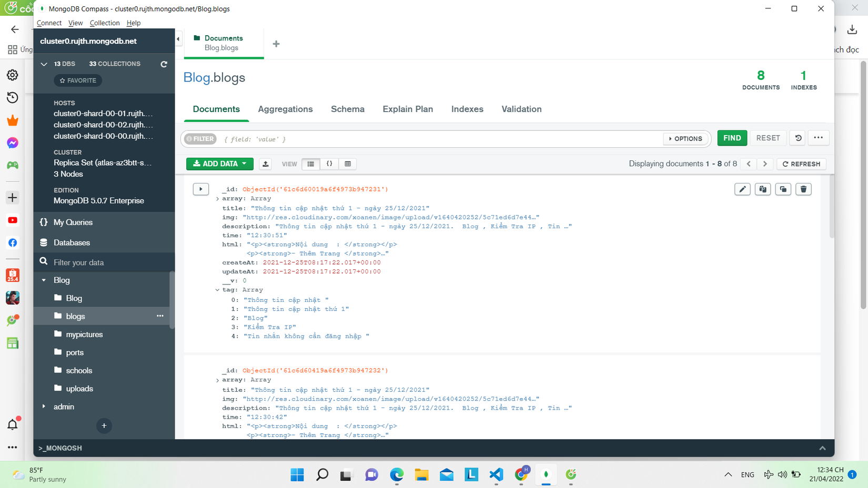This screenshot has height=488, width=868.
Task: Switch to list view mode
Action: (311, 164)
